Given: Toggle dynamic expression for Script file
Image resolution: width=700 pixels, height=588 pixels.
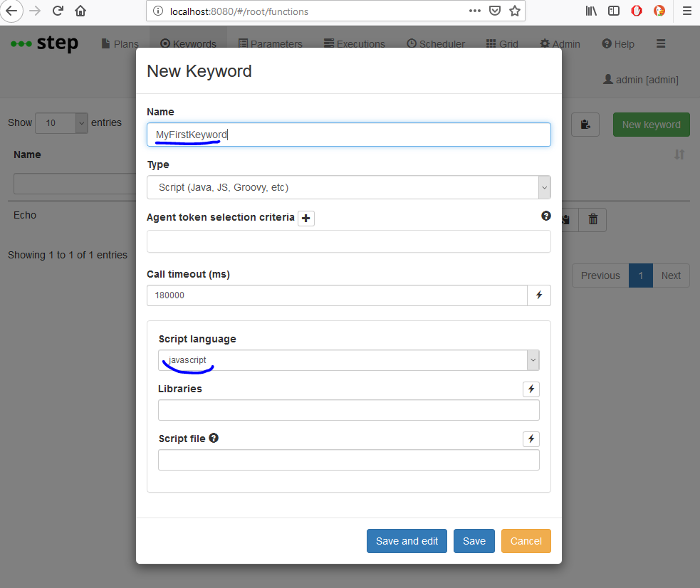Looking at the screenshot, I should tap(531, 439).
